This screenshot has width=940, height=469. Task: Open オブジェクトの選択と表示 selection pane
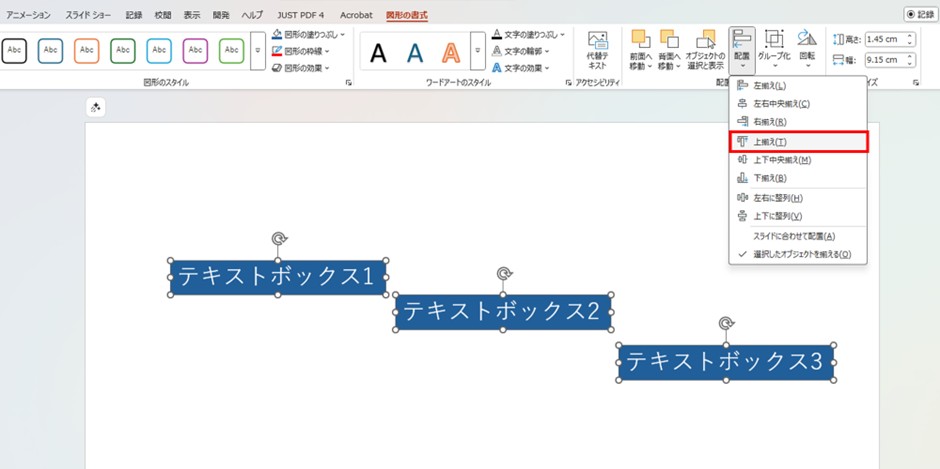point(706,50)
